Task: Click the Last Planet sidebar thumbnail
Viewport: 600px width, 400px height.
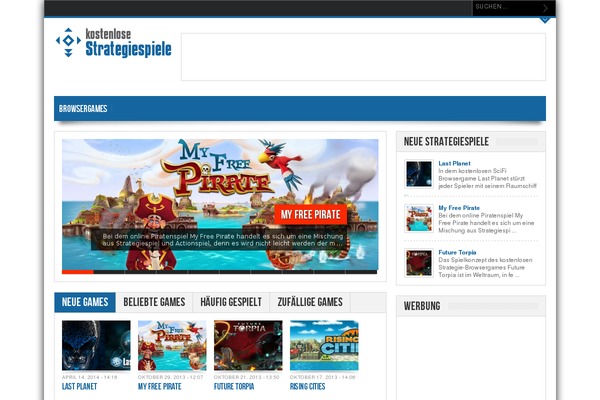Action: click(419, 174)
